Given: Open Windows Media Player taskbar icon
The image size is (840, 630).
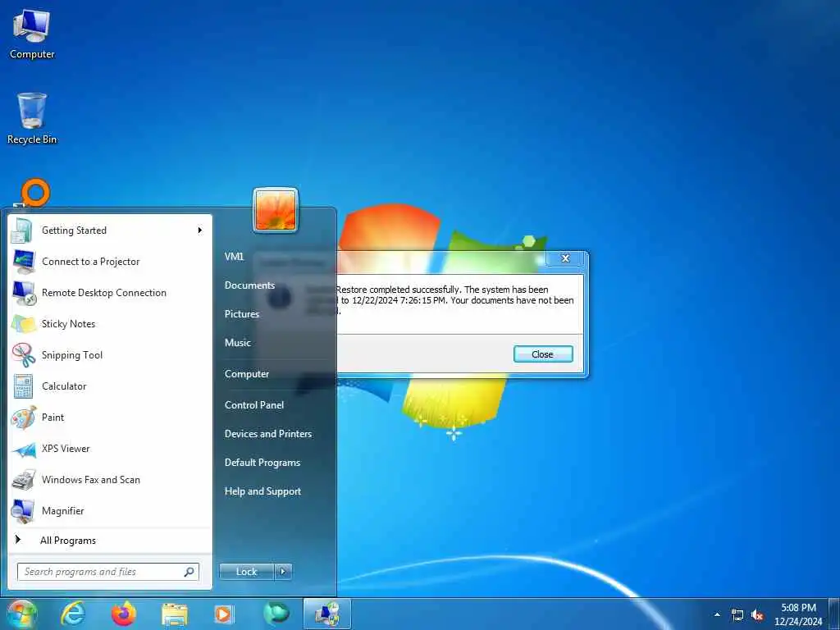Looking at the screenshot, I should tap(223, 614).
